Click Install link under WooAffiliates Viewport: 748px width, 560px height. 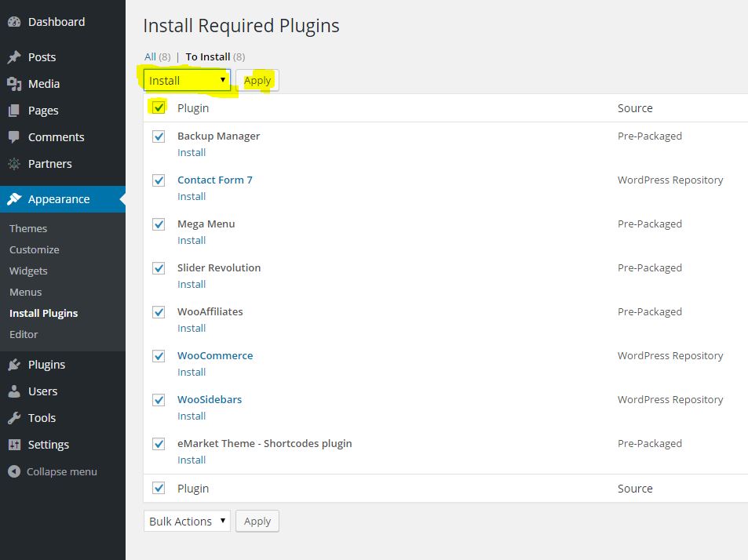(192, 328)
